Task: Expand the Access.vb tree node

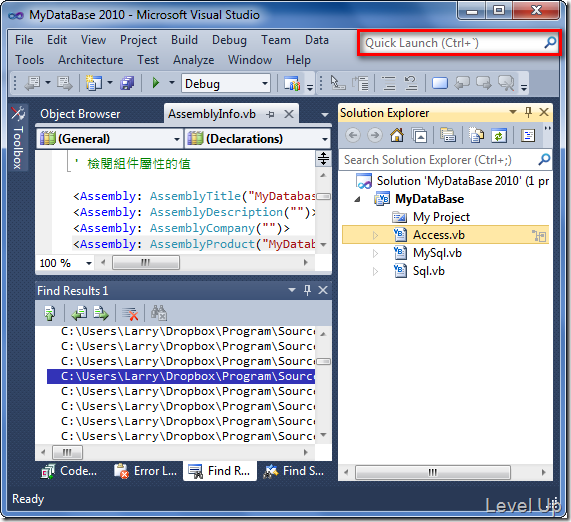Action: [x=375, y=235]
